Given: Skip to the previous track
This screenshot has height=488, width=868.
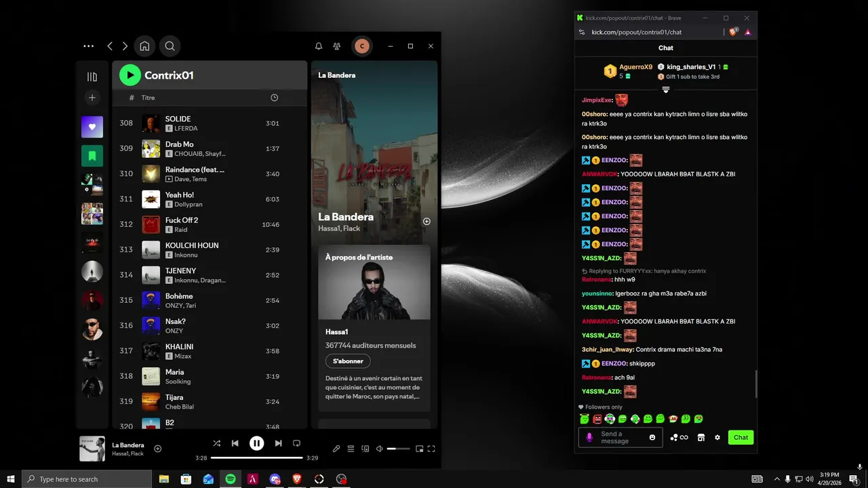Looking at the screenshot, I should click(x=235, y=443).
